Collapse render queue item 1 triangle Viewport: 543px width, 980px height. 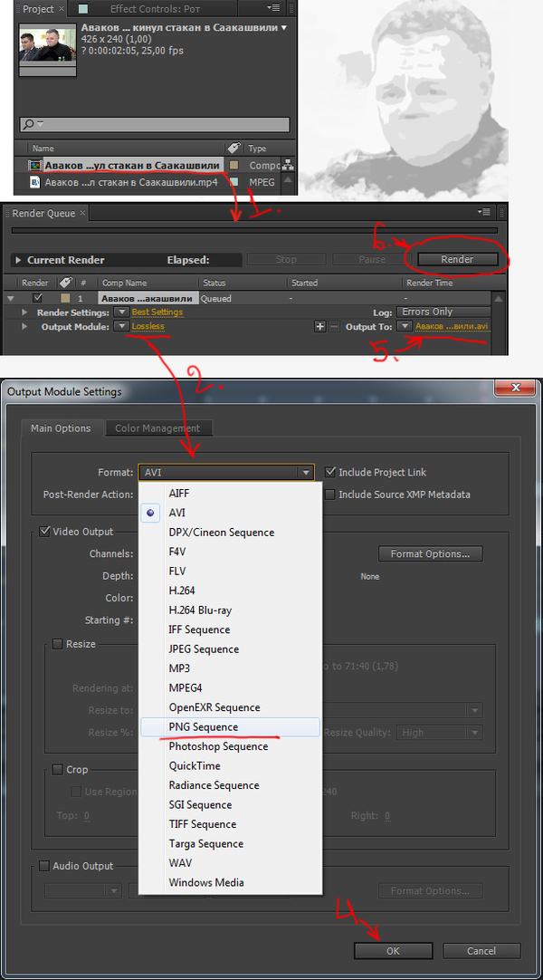coord(11,299)
